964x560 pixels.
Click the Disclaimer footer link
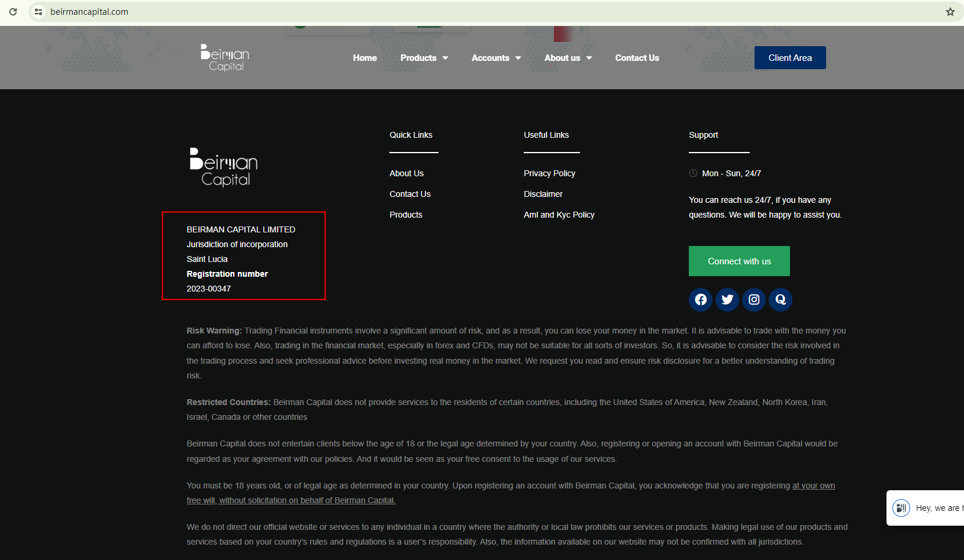543,194
